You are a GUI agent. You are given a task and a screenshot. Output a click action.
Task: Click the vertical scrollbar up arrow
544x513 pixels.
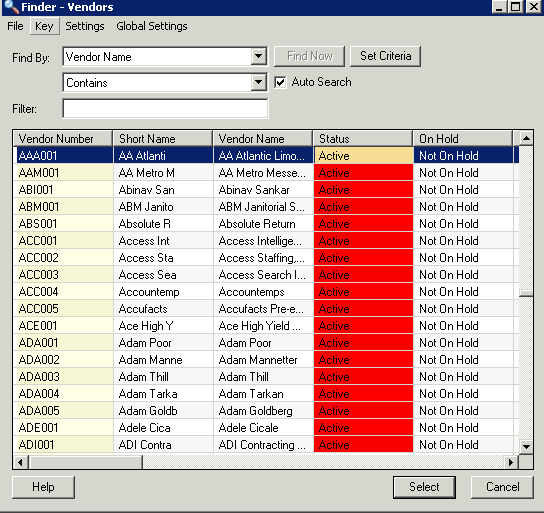(526, 139)
